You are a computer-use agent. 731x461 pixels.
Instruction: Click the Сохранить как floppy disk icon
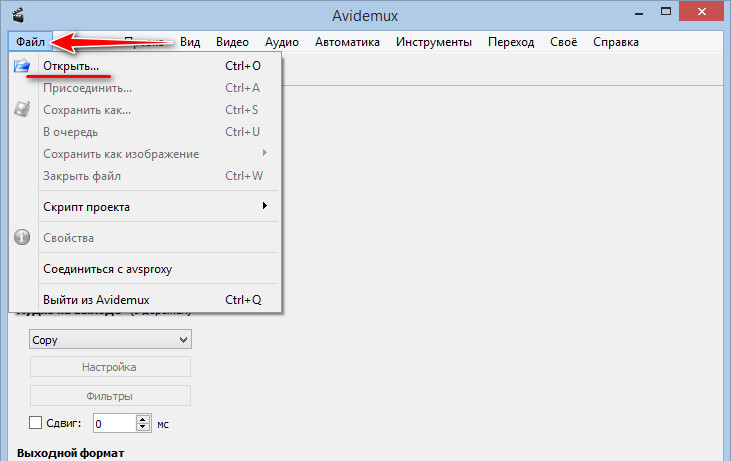pyautogui.click(x=22, y=110)
